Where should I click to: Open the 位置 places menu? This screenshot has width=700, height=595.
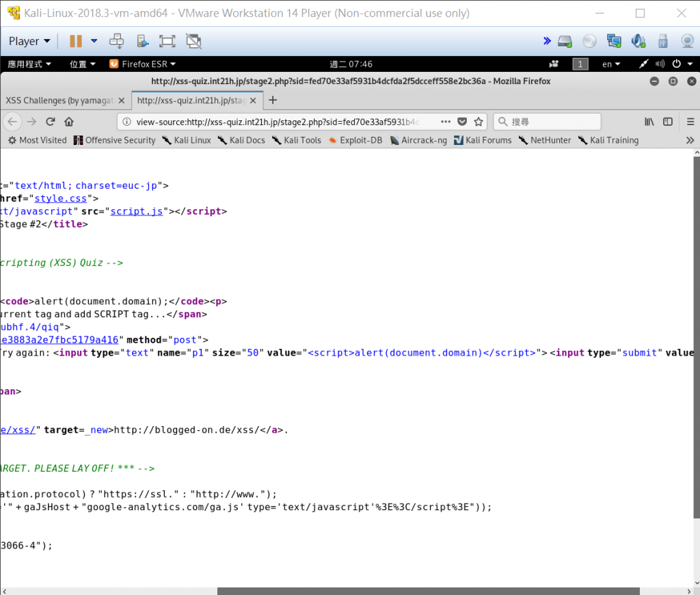click(83, 64)
